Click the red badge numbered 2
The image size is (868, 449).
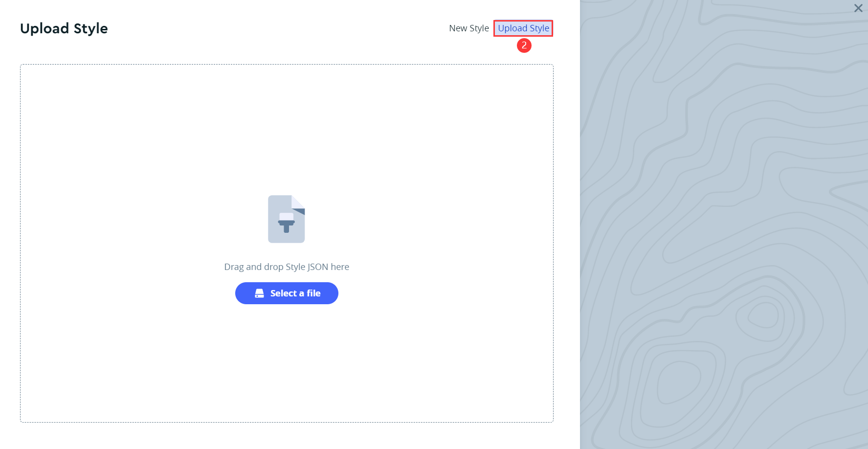click(x=524, y=45)
